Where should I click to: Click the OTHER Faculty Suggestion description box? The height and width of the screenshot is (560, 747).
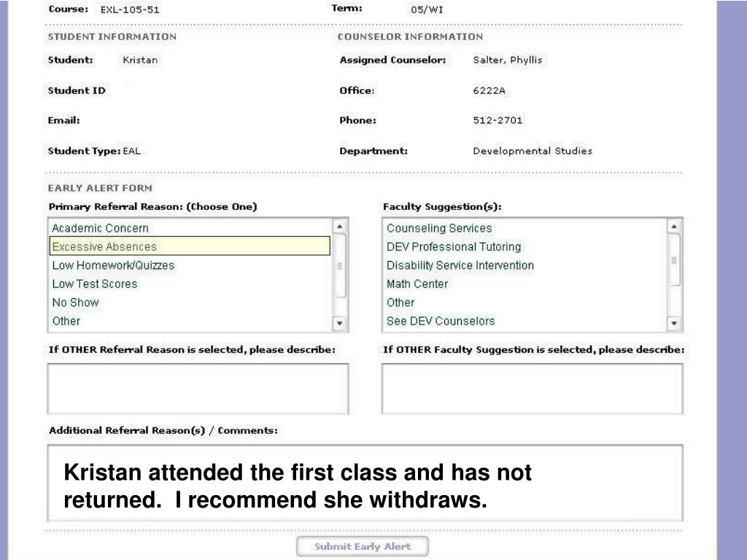(x=532, y=389)
